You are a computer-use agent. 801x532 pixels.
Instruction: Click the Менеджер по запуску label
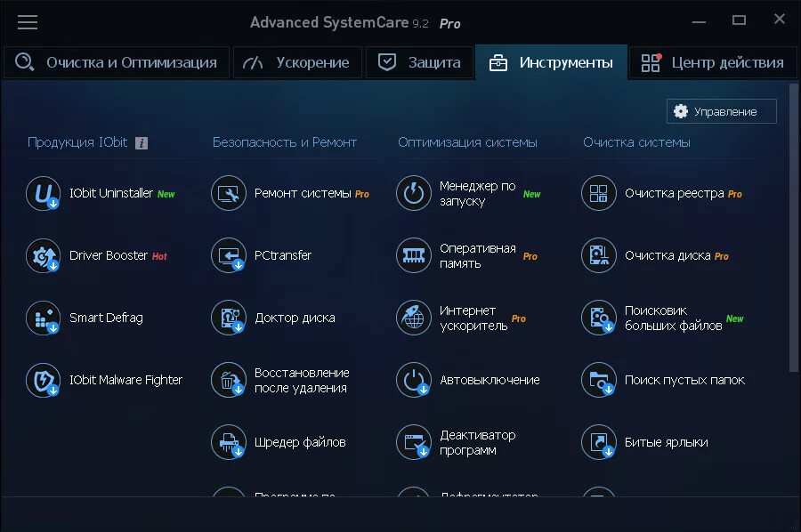(x=478, y=194)
